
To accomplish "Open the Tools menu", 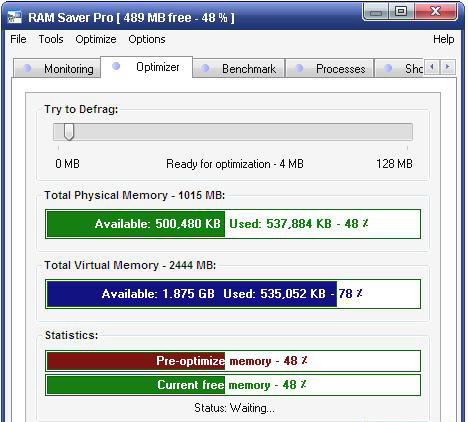I will coord(51,39).
